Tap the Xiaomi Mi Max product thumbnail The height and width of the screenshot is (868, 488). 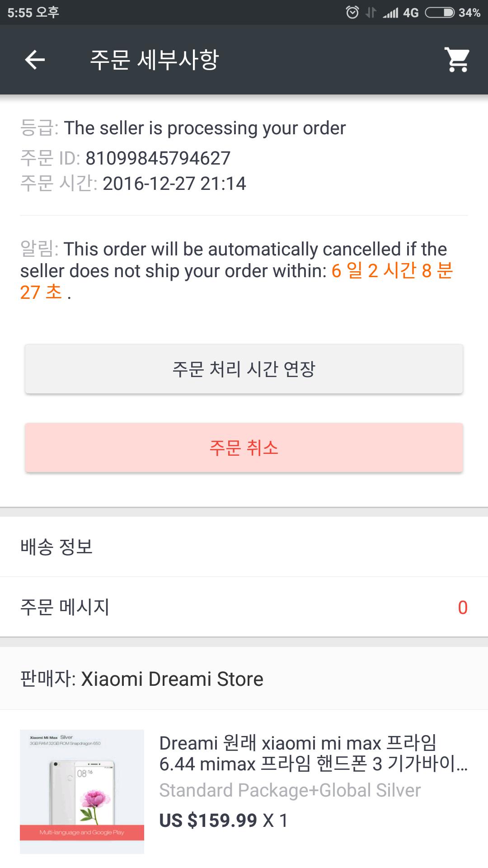(82, 791)
